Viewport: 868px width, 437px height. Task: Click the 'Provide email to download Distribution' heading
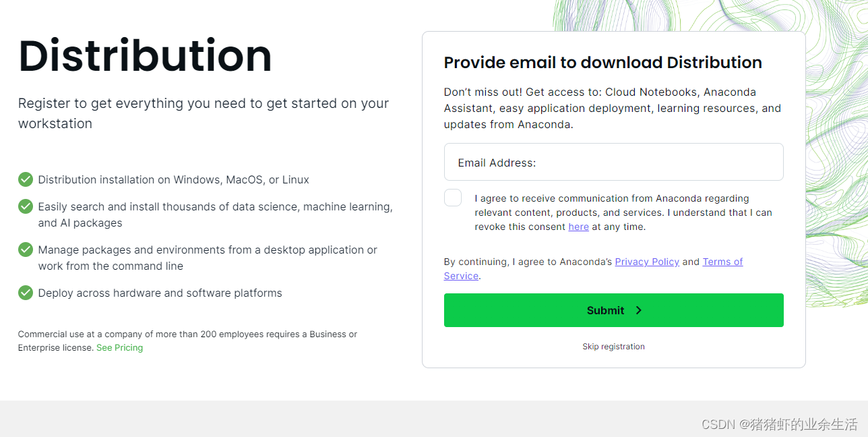point(602,63)
